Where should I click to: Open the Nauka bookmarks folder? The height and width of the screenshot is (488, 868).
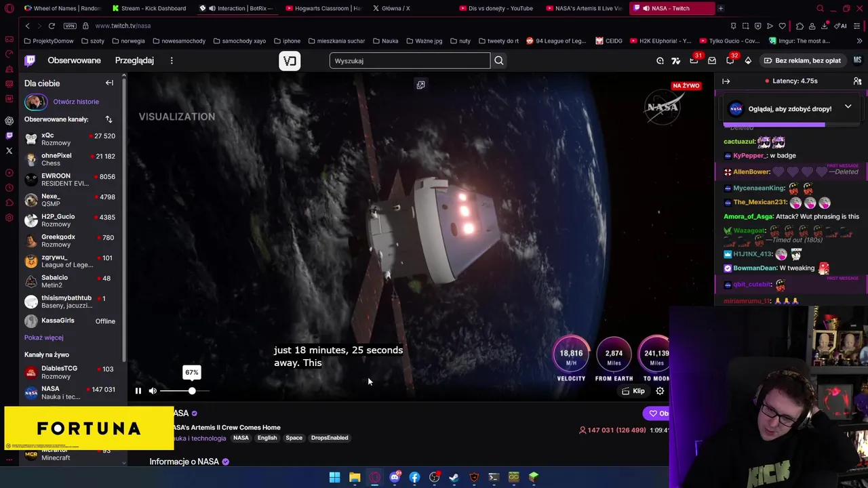(385, 41)
